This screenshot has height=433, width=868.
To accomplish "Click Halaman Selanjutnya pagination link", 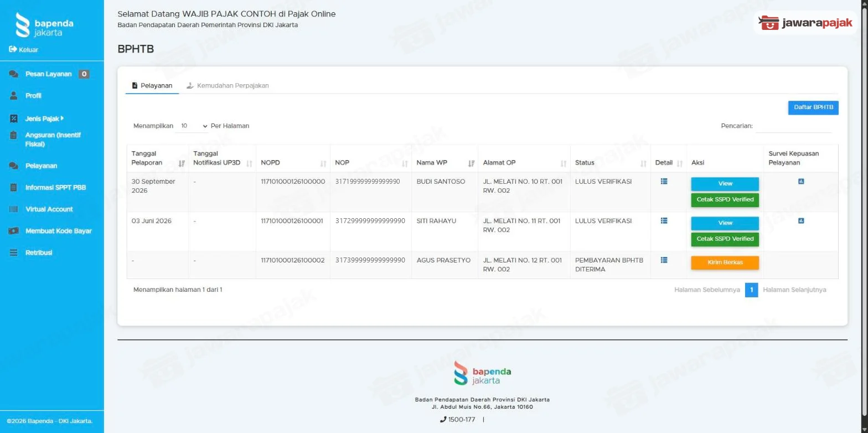I will click(794, 290).
